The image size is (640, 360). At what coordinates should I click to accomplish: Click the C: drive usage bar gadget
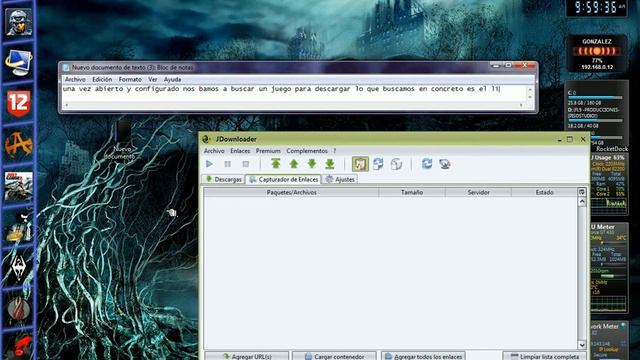595,98
